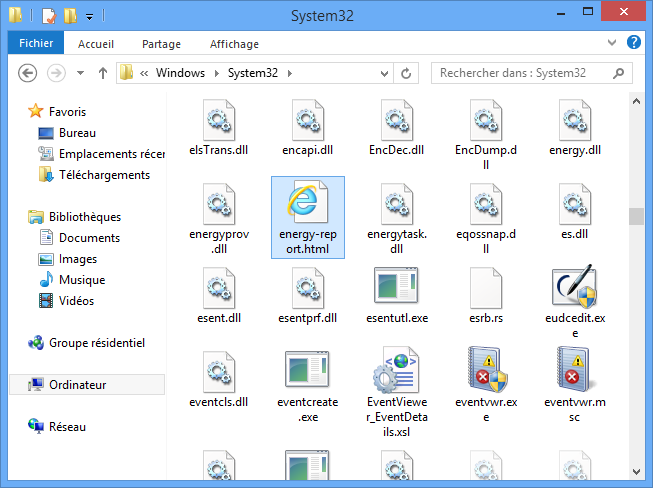Open the recent locations dropdown arrow
This screenshot has width=653, height=488.
(80, 73)
